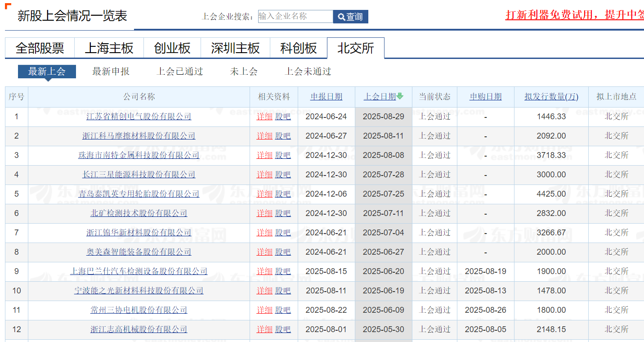This screenshot has width=644, height=342.
Task: Open 江苏省精创电气股份有限公司 company link
Action: pyautogui.click(x=139, y=117)
